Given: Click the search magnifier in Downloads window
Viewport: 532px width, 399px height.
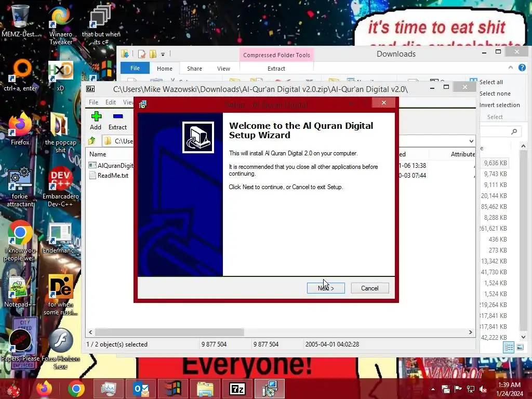Looking at the screenshot, I should point(514,131).
